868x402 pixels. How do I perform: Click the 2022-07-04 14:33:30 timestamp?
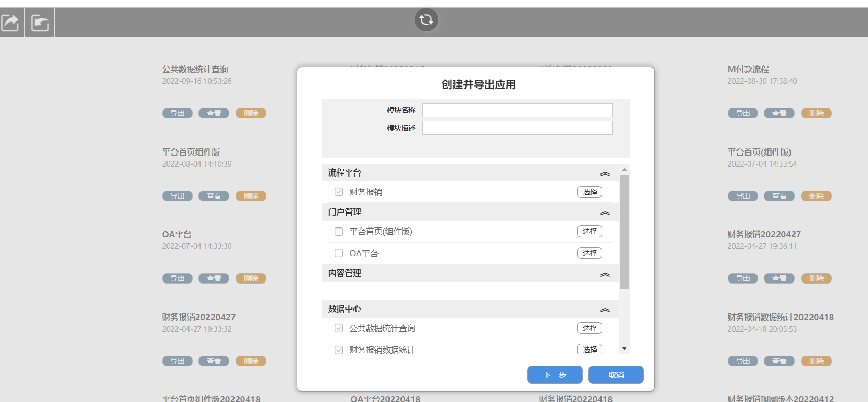pyautogui.click(x=197, y=246)
